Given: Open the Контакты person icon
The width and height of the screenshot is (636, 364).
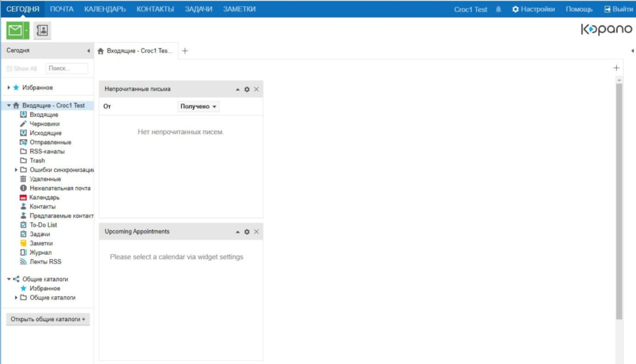Looking at the screenshot, I should pos(23,207).
